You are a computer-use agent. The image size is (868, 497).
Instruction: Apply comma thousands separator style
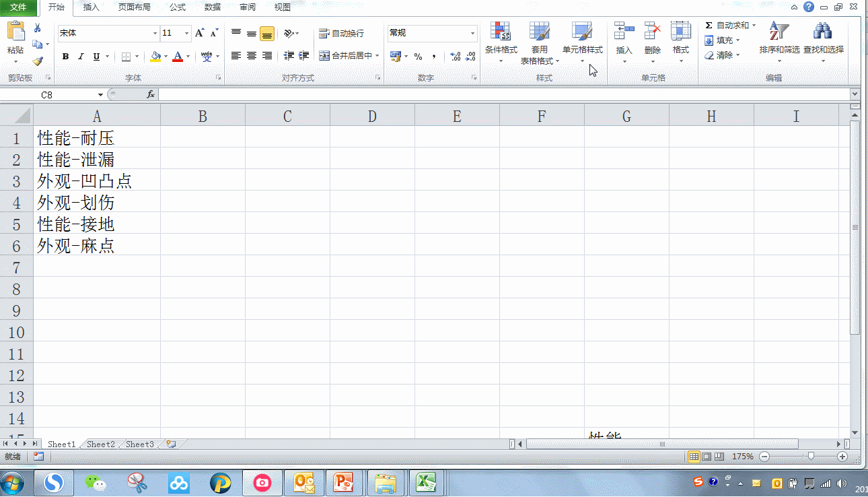[434, 57]
